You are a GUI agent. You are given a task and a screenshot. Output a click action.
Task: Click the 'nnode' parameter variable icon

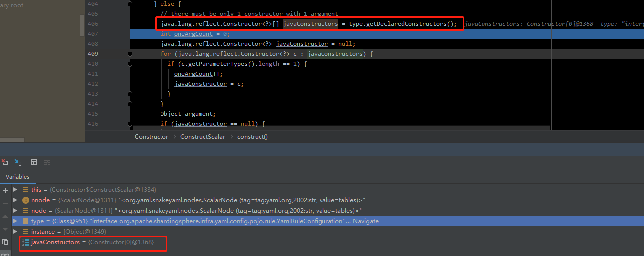click(x=26, y=200)
